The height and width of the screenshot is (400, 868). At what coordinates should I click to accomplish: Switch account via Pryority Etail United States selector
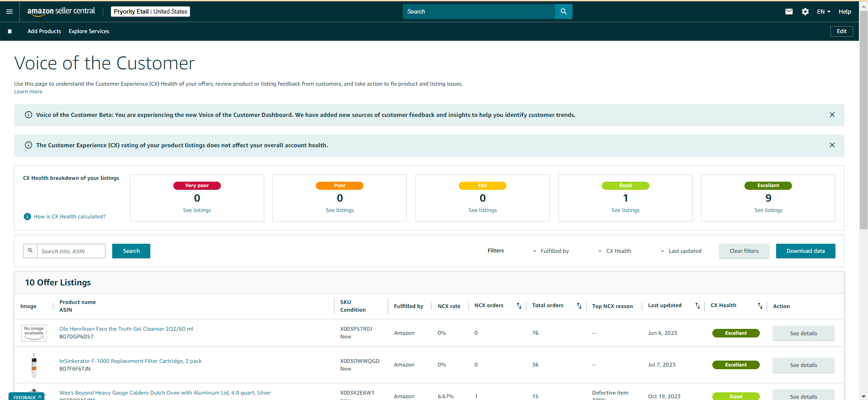coord(150,12)
